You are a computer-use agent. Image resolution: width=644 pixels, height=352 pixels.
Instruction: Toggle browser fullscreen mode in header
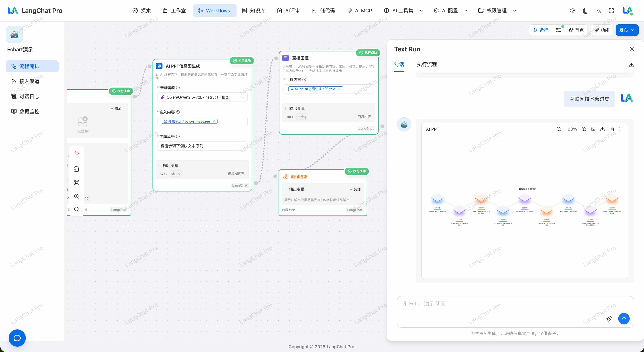tap(611, 11)
